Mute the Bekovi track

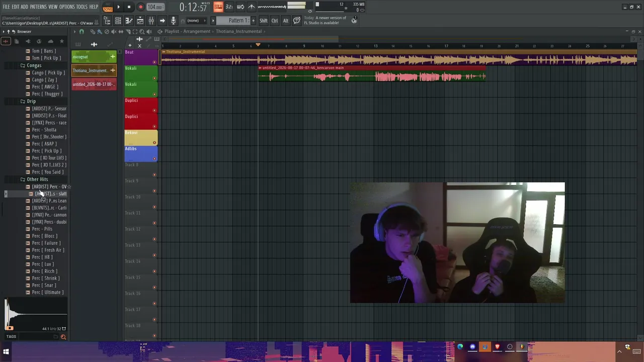point(154,143)
